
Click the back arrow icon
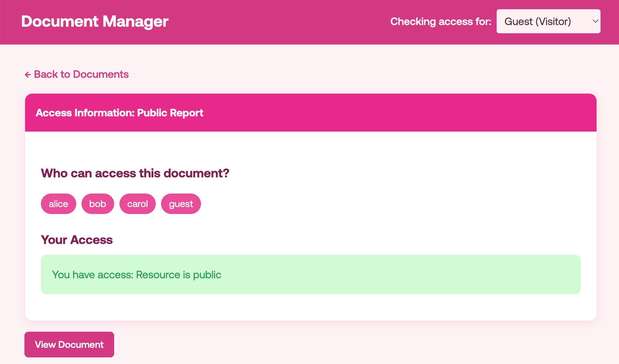(28, 74)
